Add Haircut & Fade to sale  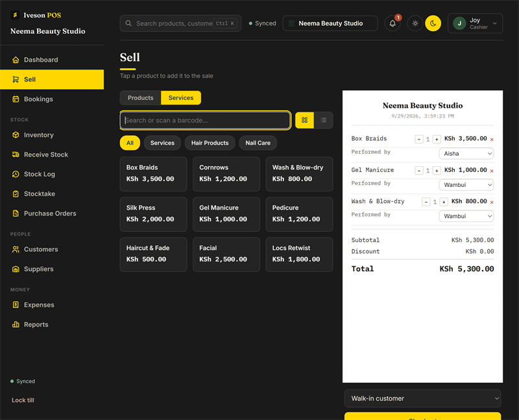pos(154,254)
